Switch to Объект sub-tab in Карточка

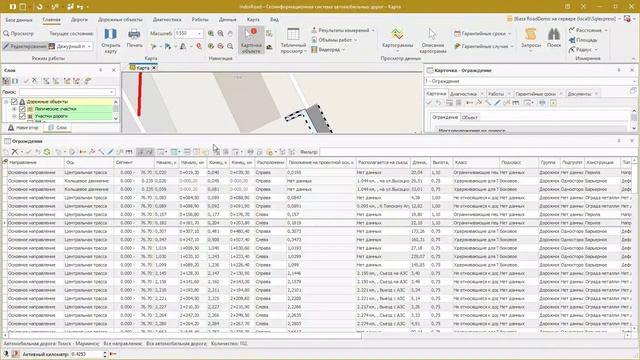pos(469,118)
